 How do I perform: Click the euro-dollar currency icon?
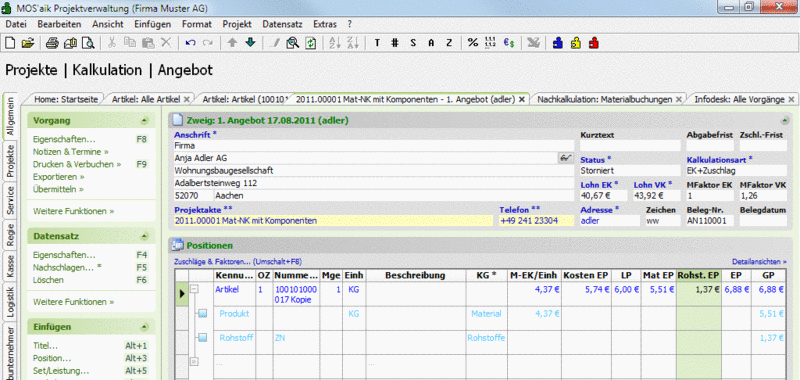509,43
